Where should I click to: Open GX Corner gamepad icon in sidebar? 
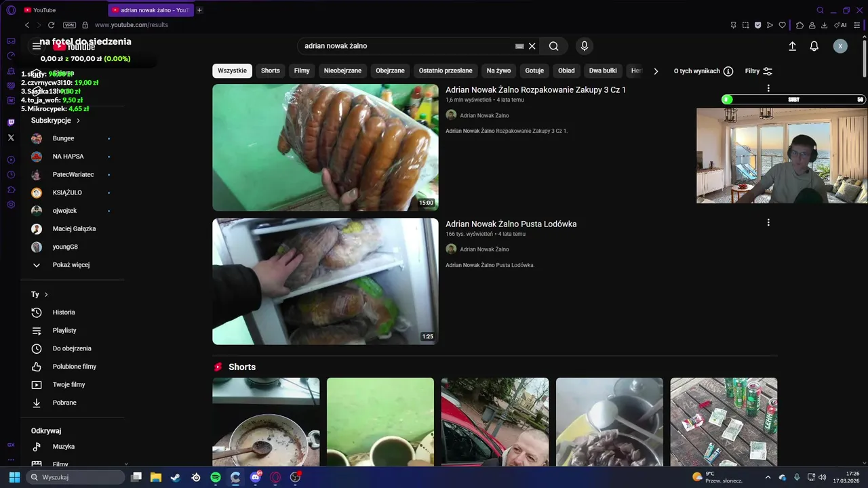(x=11, y=40)
